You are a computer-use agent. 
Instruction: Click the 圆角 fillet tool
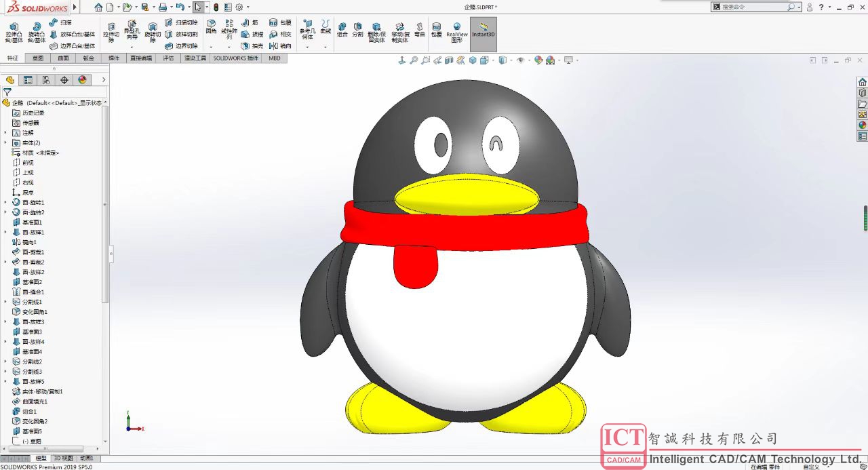pos(211,26)
